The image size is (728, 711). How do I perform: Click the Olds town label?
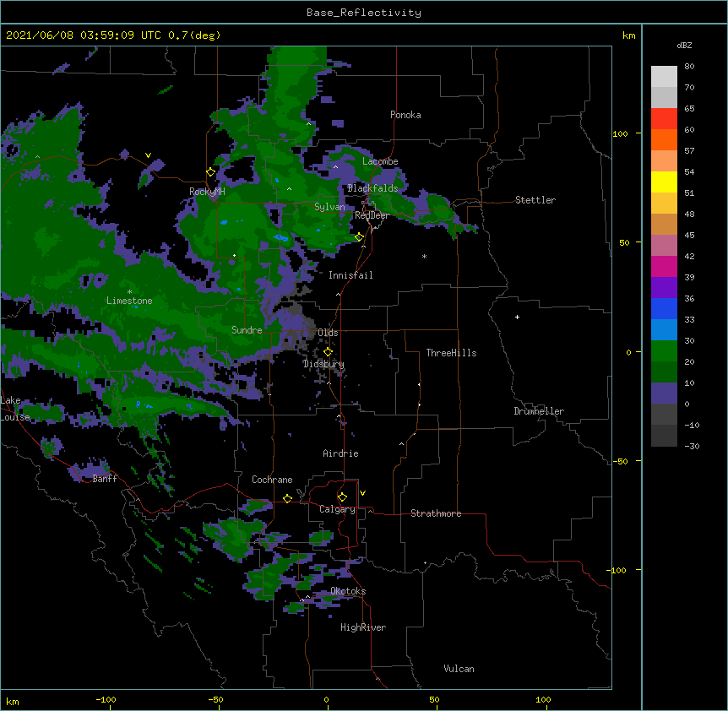(x=328, y=333)
